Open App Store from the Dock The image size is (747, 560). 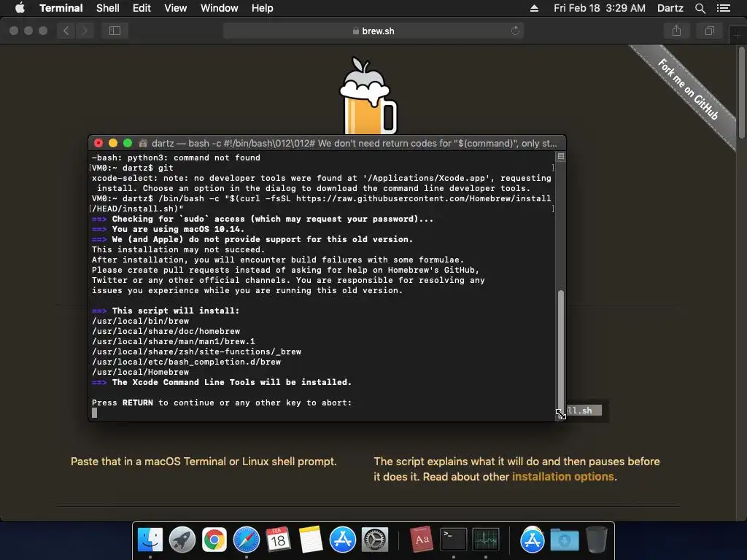[343, 540]
